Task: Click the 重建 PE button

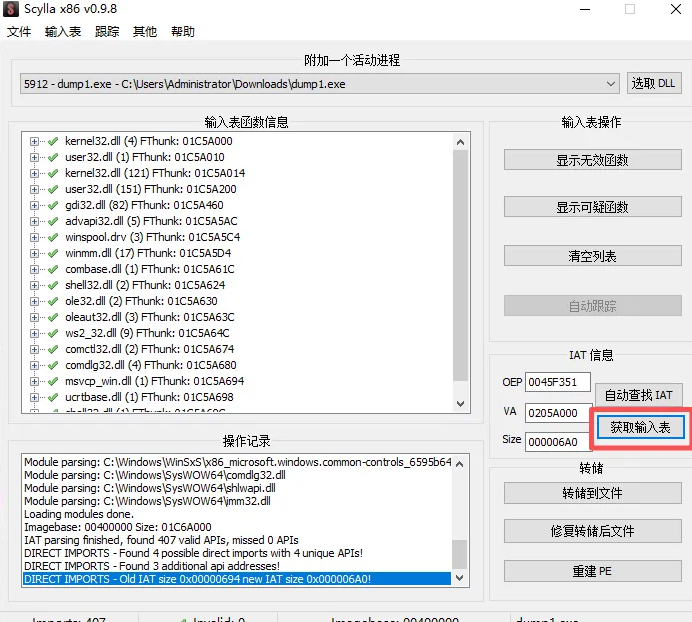Action: click(592, 571)
